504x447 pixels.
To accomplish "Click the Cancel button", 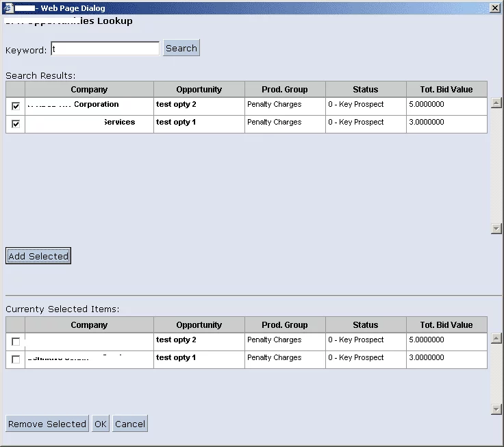I will click(130, 424).
